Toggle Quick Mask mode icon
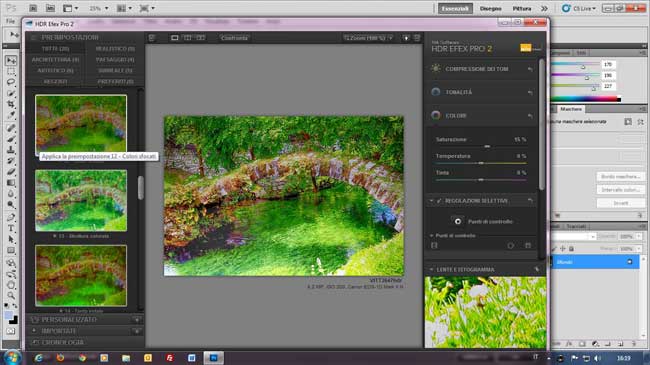The height and width of the screenshot is (365, 650). [x=11, y=331]
